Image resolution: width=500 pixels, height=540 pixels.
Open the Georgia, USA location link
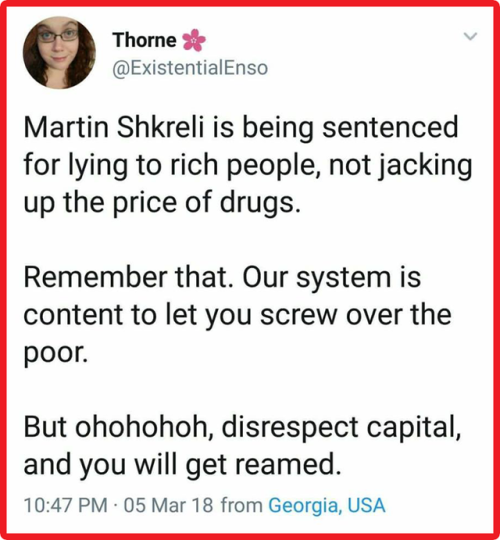[326, 505]
